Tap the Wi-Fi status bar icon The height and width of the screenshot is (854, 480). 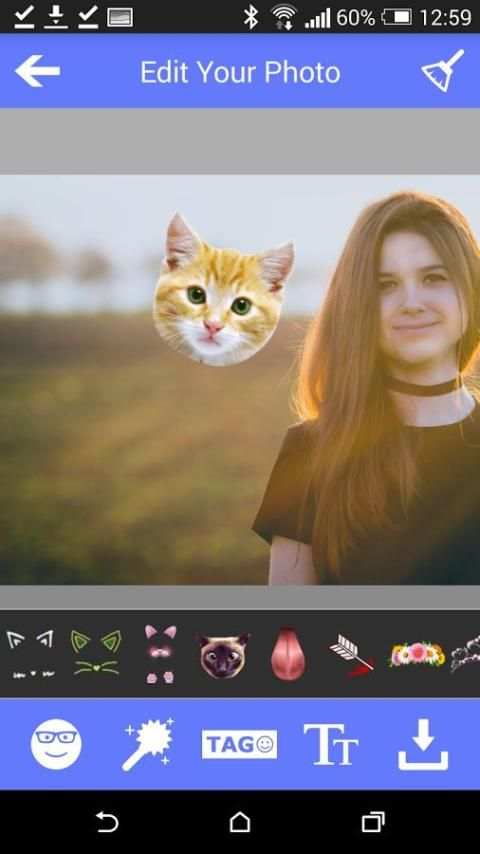point(283,17)
